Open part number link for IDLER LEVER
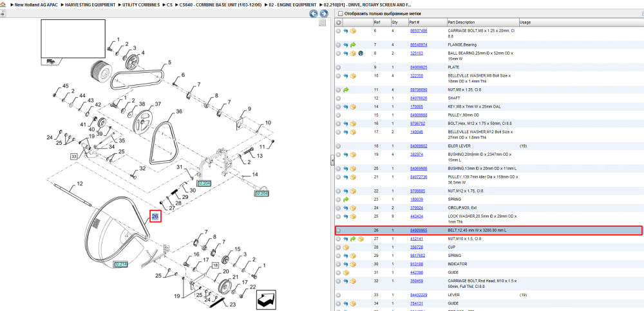Image resolution: width=644 pixels, height=311 pixels. (x=419, y=146)
